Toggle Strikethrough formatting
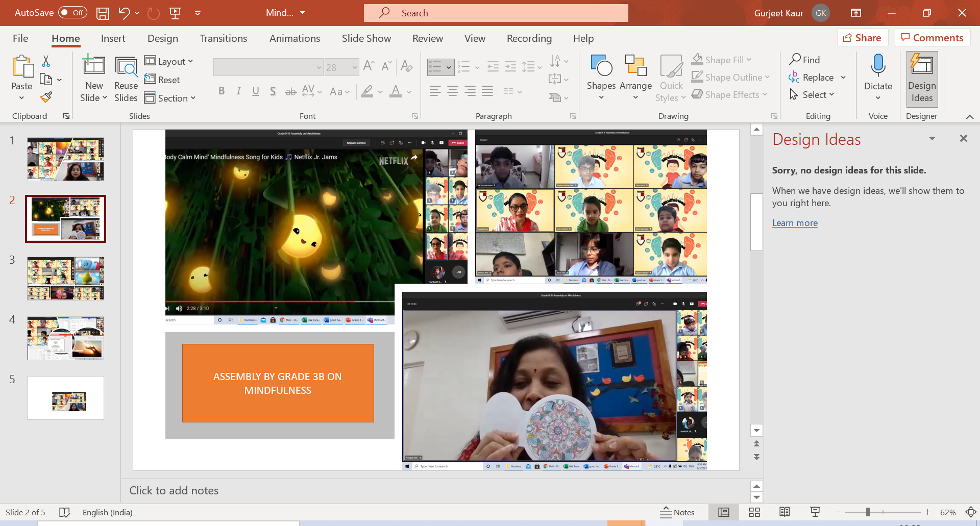 tap(290, 91)
